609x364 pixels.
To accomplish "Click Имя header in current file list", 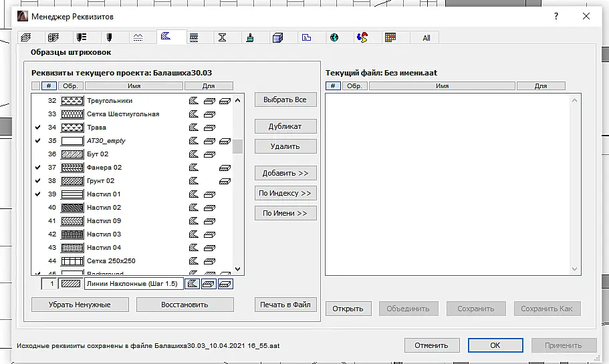I will (442, 85).
